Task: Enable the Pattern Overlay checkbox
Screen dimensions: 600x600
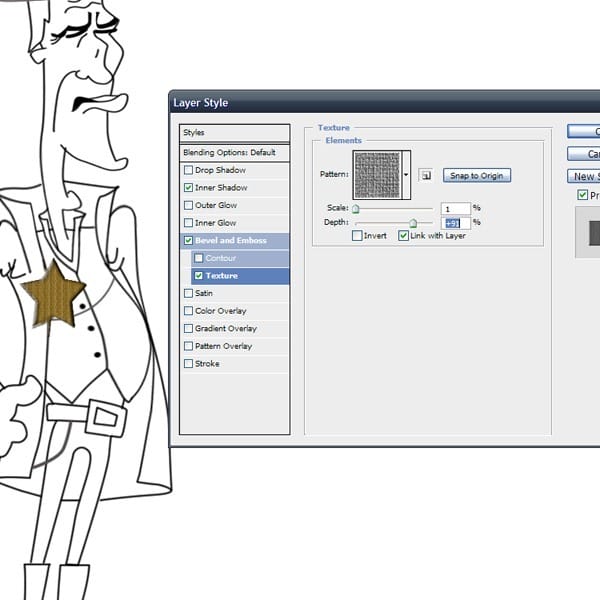Action: click(x=188, y=346)
